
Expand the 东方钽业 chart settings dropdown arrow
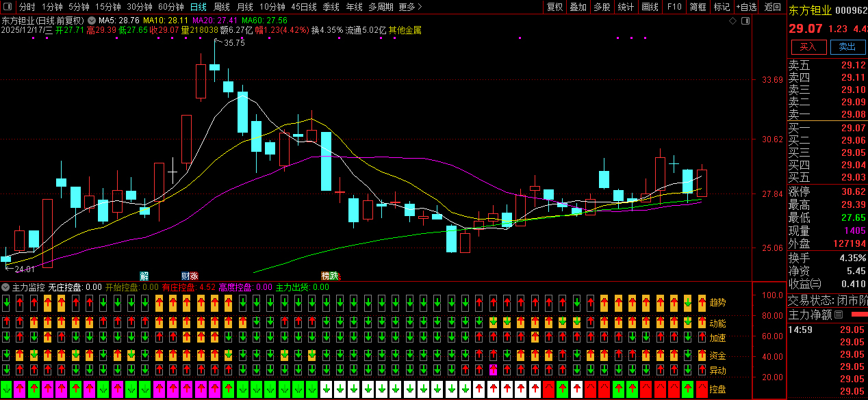pos(91,21)
